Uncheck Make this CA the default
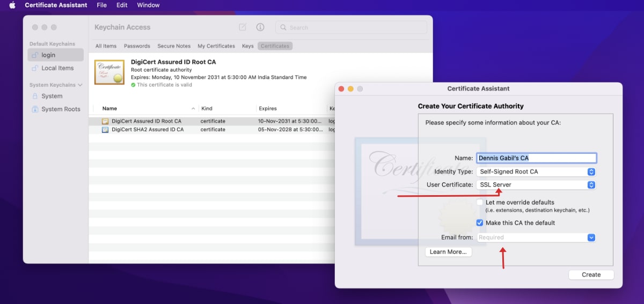Image resolution: width=644 pixels, height=304 pixels. (x=480, y=223)
